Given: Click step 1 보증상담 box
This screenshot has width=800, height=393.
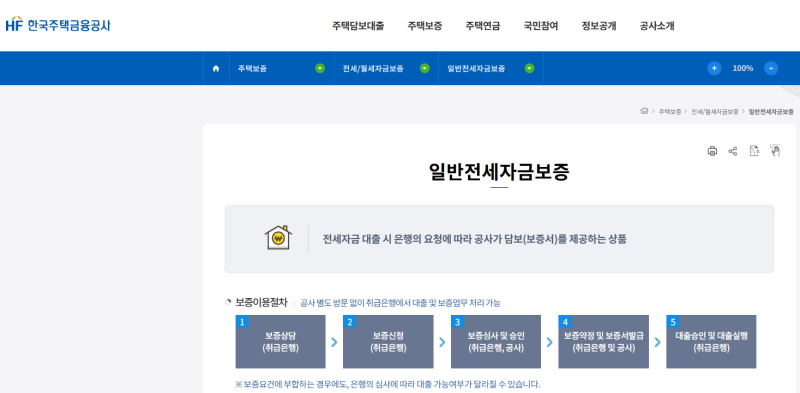Looking at the screenshot, I should point(280,341).
